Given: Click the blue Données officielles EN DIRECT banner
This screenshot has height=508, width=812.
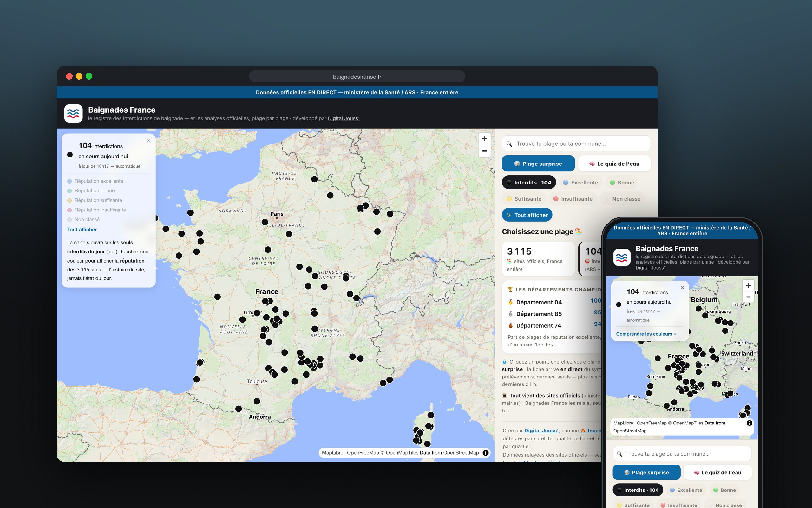Looking at the screenshot, I should point(357,92).
